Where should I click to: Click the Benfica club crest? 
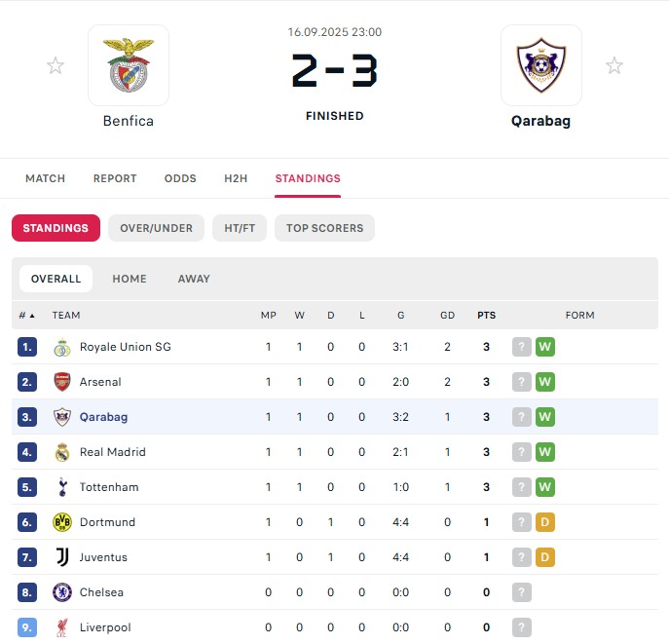[129, 65]
